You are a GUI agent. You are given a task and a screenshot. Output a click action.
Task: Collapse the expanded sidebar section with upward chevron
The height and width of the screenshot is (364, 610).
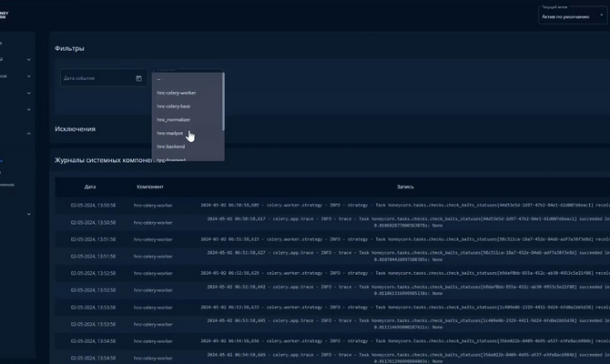click(29, 134)
